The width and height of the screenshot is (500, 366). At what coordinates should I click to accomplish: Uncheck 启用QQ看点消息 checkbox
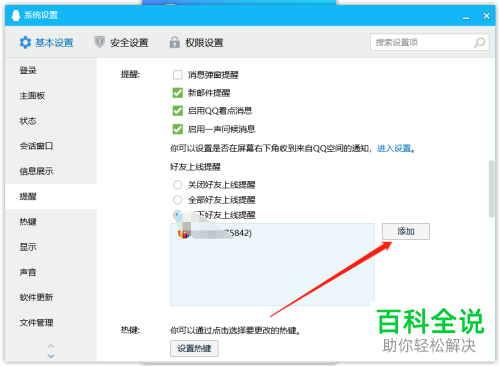[178, 111]
